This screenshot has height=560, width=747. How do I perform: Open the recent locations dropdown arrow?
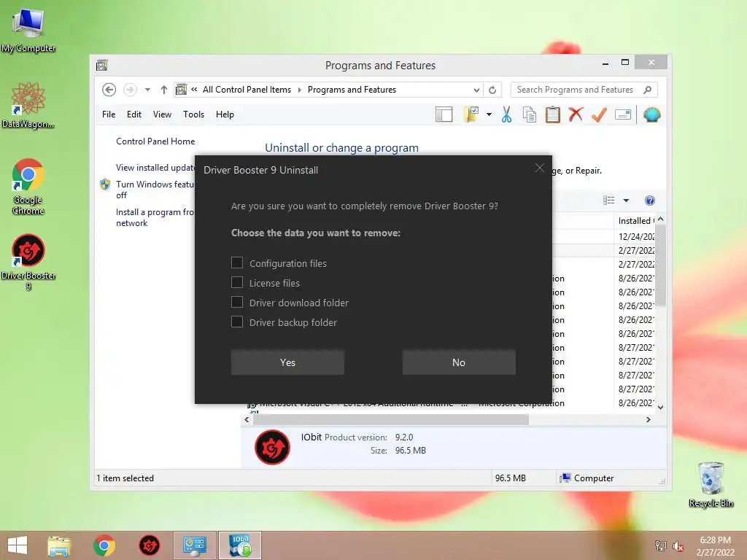pos(147,90)
